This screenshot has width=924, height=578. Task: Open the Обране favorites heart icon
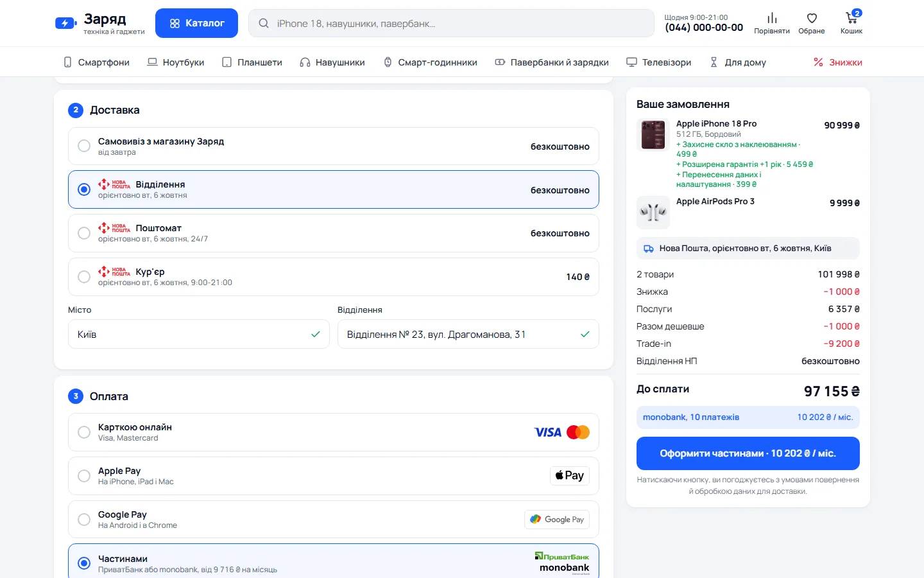[x=812, y=23]
